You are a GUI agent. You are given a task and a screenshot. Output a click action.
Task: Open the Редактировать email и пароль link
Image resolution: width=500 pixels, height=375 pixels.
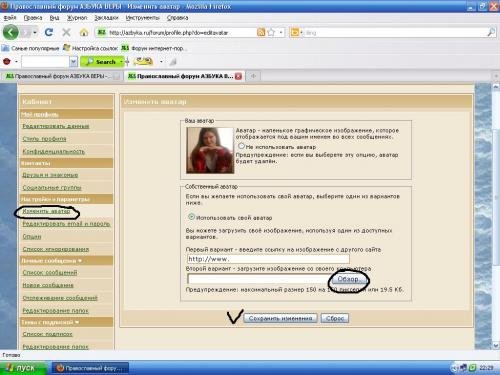click(66, 224)
